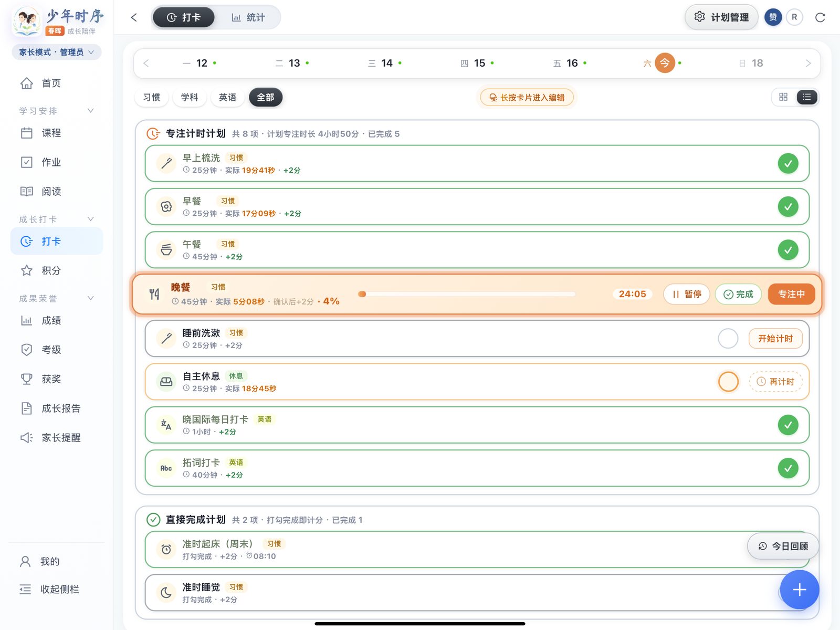Filter tasks by 习惯 category
840x630 pixels.
tap(152, 97)
